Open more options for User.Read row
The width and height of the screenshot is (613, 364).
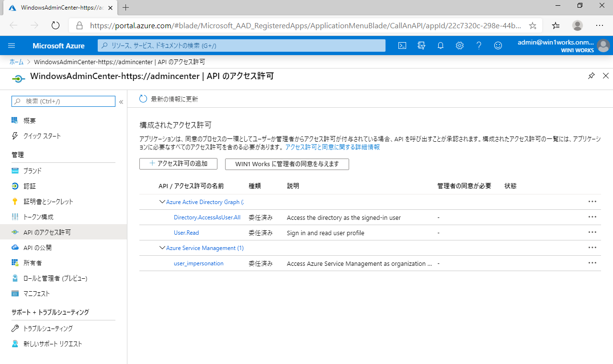592,232
